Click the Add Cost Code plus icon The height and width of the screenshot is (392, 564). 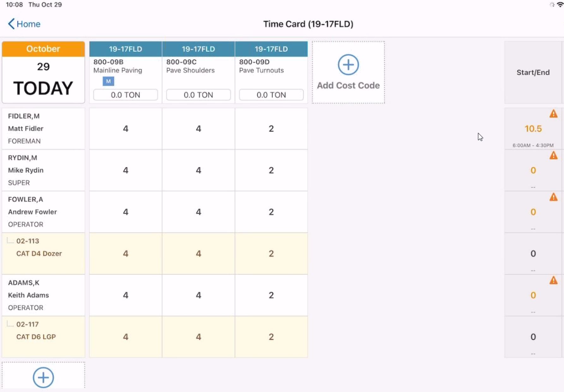click(348, 64)
